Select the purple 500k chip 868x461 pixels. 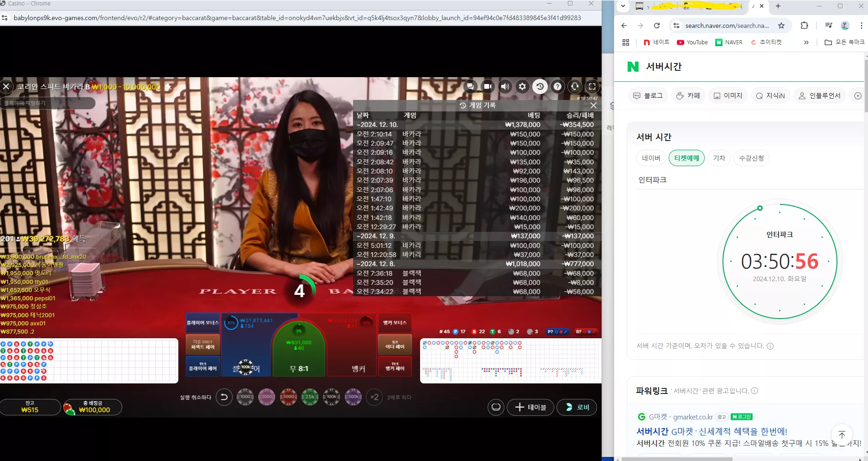click(x=353, y=397)
